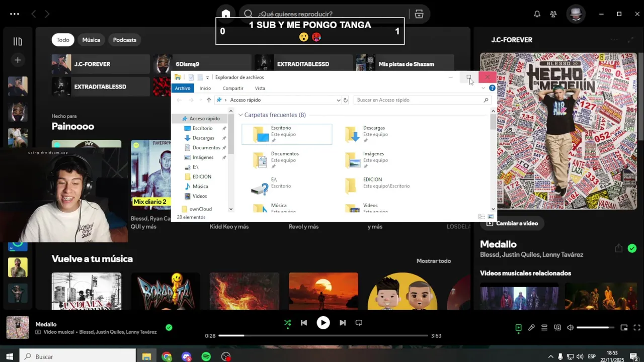Open Compartir ribbon tab in File Explorer
This screenshot has height=362, width=644.
(x=233, y=88)
